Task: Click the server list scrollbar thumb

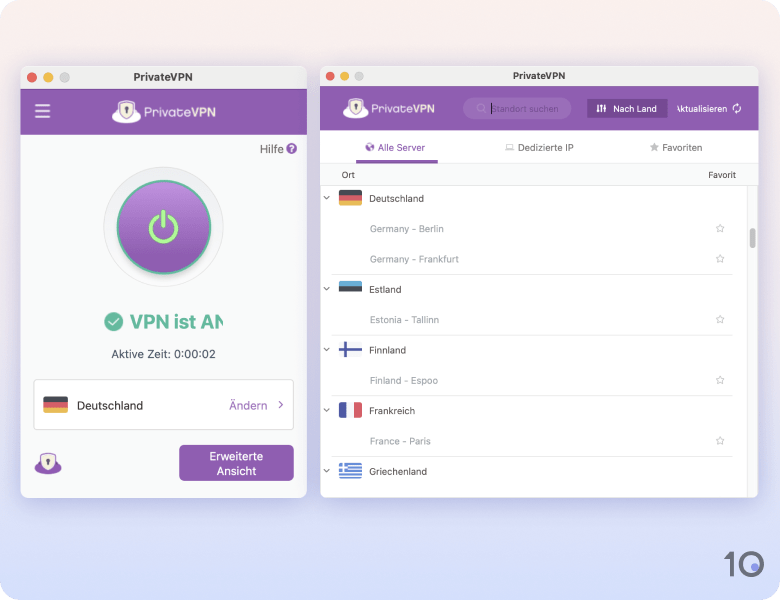Action: 752,238
